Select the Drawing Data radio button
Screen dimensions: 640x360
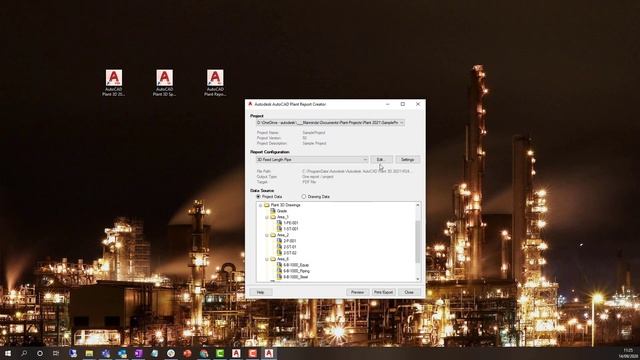[304, 197]
